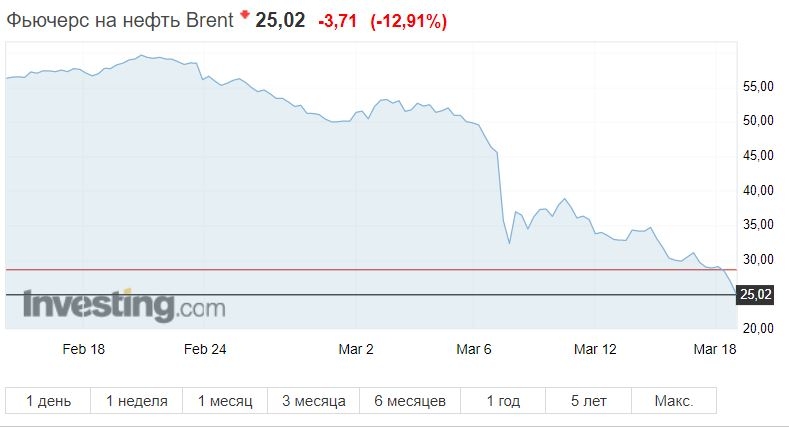The width and height of the screenshot is (789, 427).
Task: Click the (-12,91%) percent change
Action: (x=408, y=20)
